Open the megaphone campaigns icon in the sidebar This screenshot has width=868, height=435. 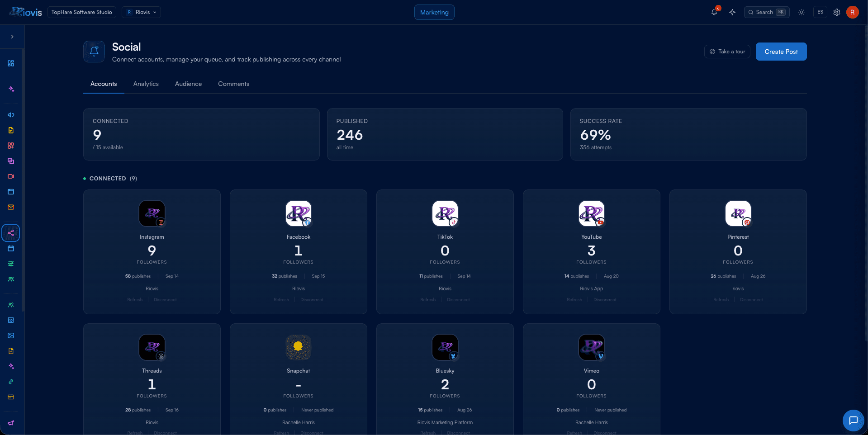(11, 115)
